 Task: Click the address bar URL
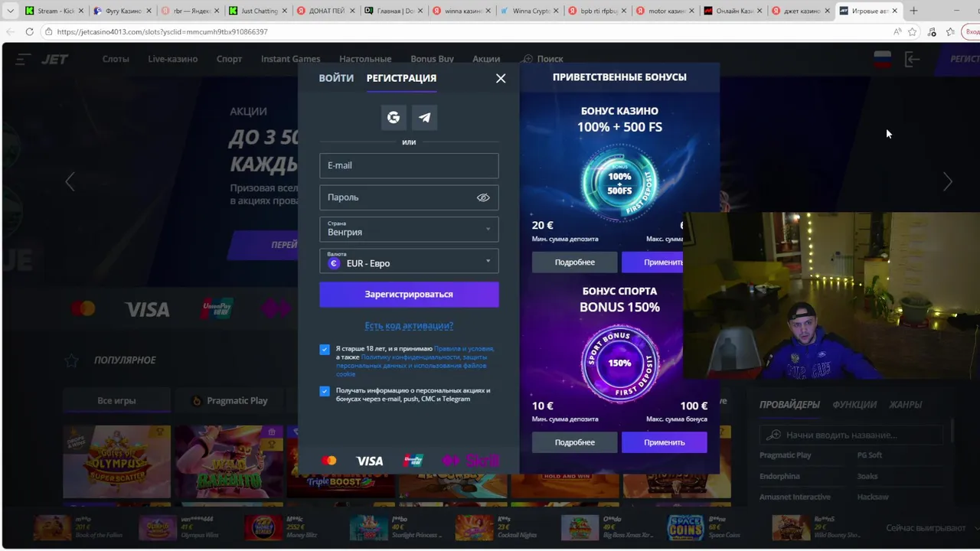tap(162, 31)
